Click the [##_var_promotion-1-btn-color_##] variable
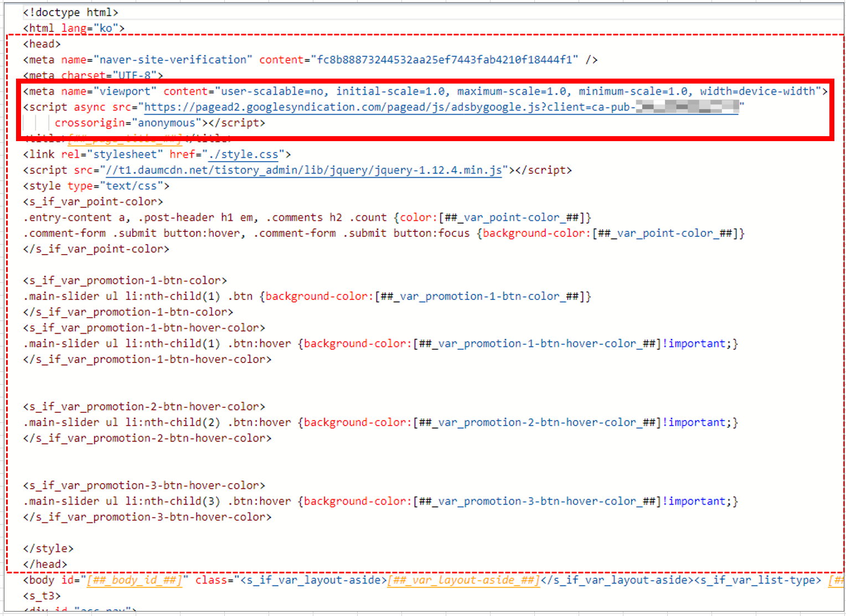 (x=480, y=297)
